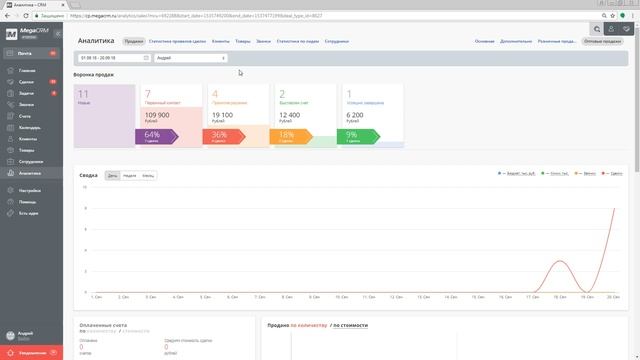Image resolution: width=640 pixels, height=360 pixels.
Task: Open Статистика по лидам tab
Action: coord(298,41)
